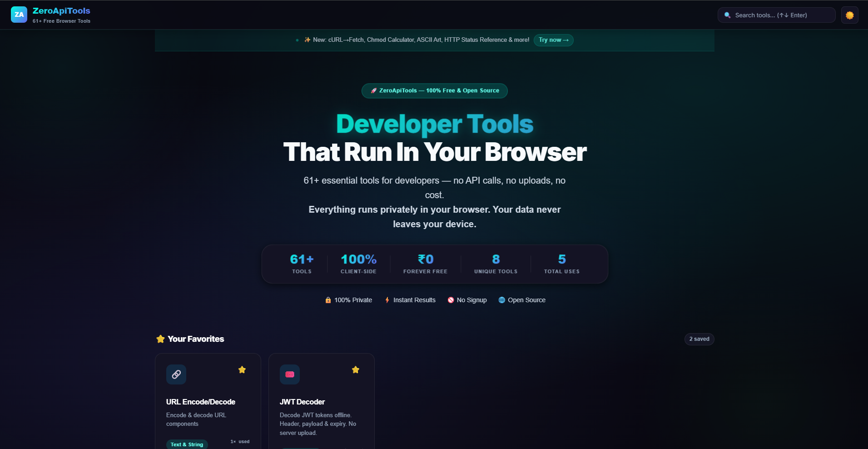Click the 8 Unique Tools stat
868x449 pixels.
(x=496, y=264)
